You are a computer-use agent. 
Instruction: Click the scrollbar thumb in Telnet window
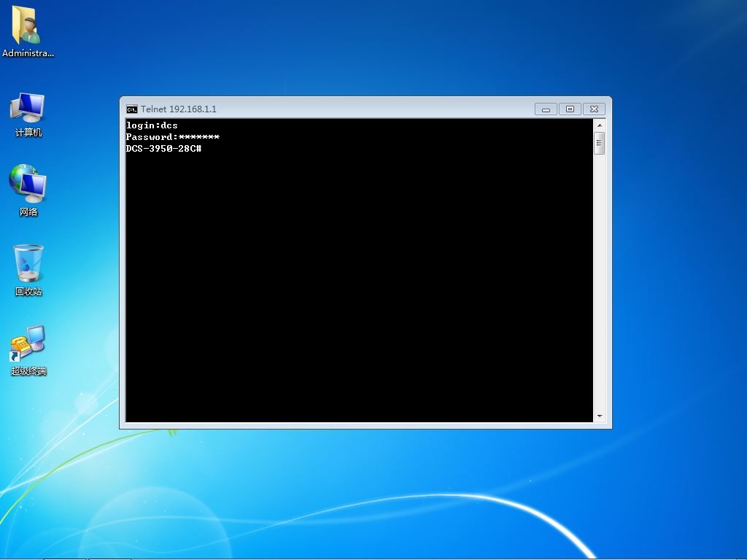click(600, 144)
